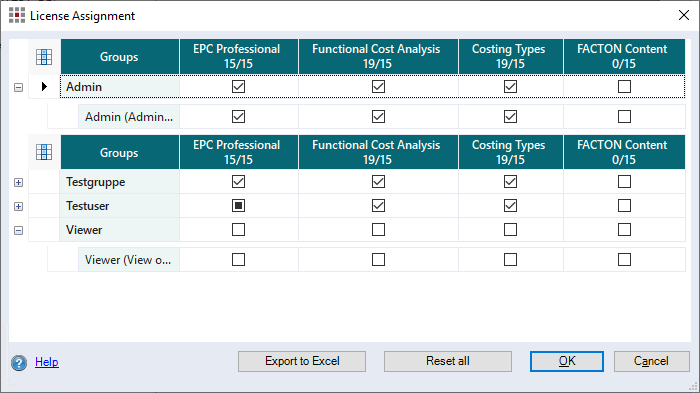The image size is (700, 393).
Task: Click the upper table grid icon
Action: pos(44,57)
